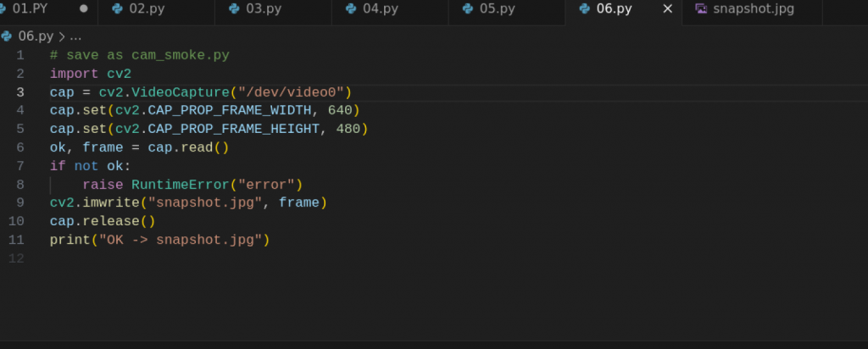Click line number 7 in the gutter
Viewport: 868px width, 349px height.
(20, 166)
